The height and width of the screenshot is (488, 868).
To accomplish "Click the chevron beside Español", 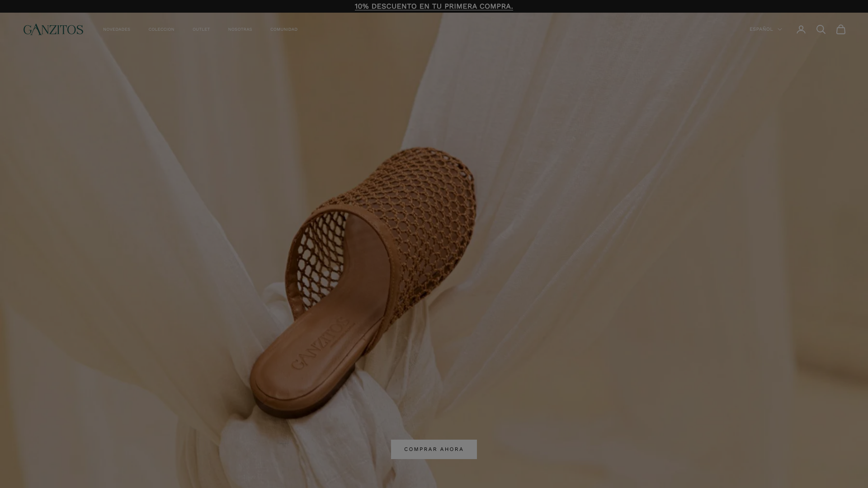I will point(779,29).
